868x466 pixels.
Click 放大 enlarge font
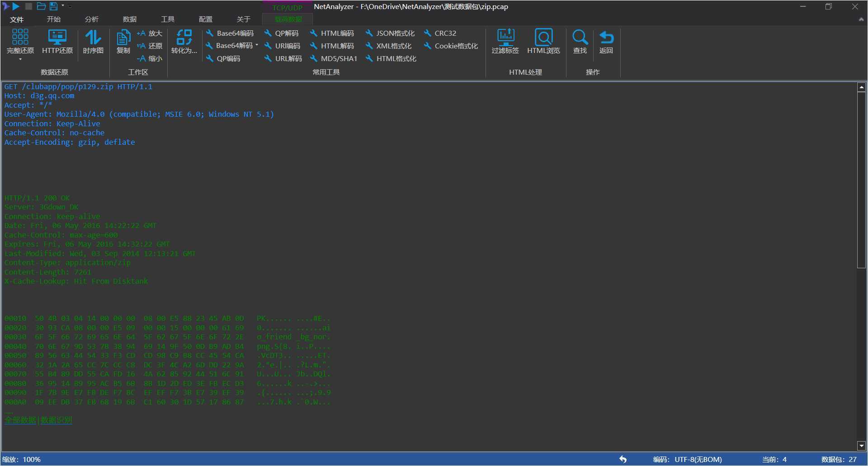150,33
